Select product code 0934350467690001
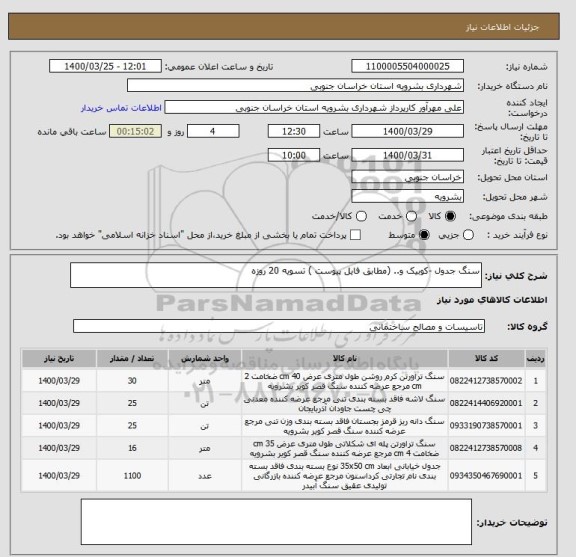The height and width of the screenshot is (557, 576). 486,475
